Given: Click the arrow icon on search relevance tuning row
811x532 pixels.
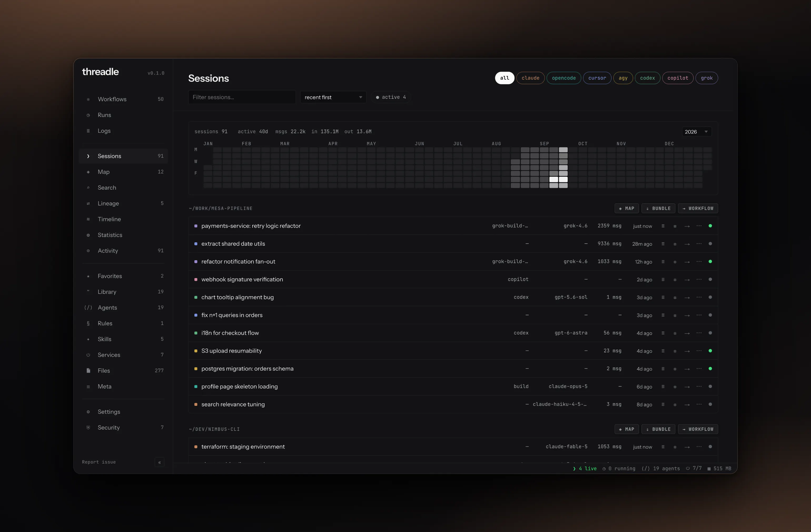Looking at the screenshot, I should 687,405.
